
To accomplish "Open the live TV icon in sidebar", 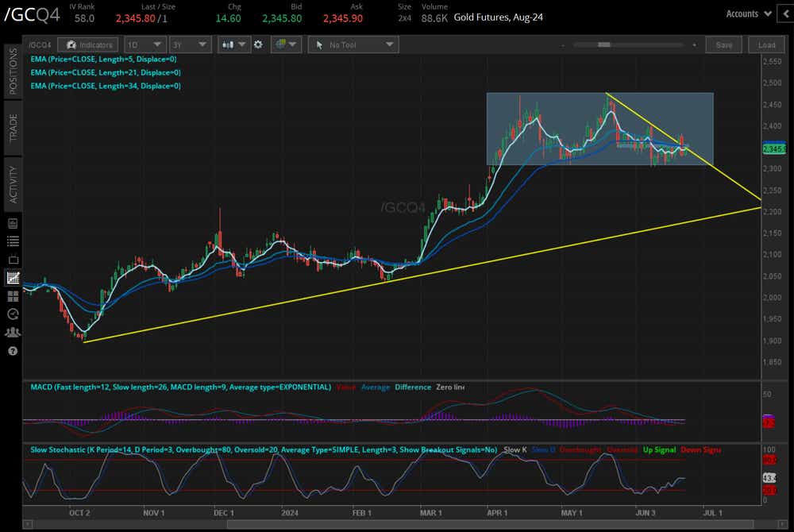I will click(x=13, y=260).
